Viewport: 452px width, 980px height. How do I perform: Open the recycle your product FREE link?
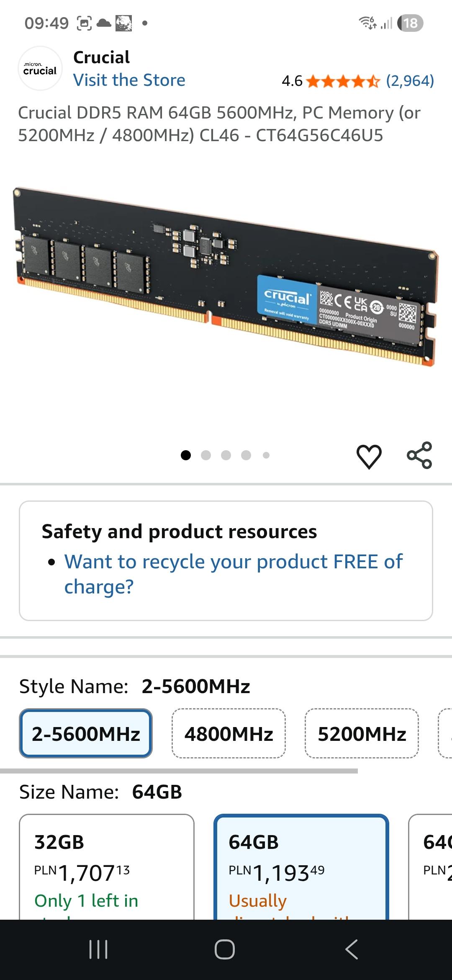click(x=233, y=574)
